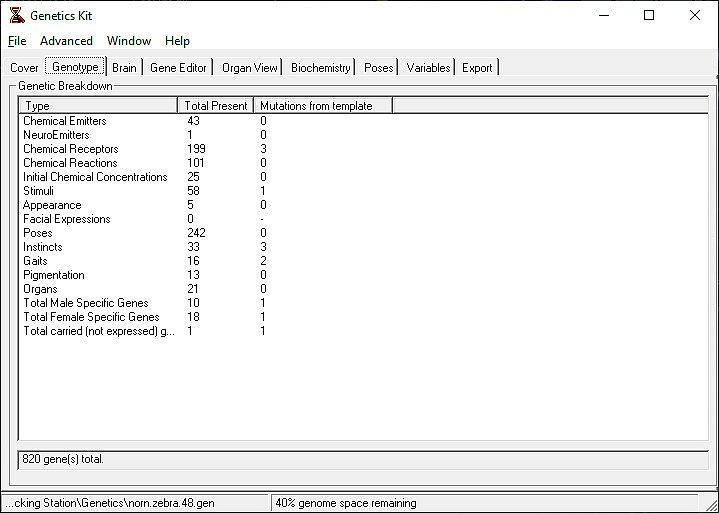719x513 pixels.
Task: Click the 199 value for Chemical Receptors
Action: (x=196, y=149)
